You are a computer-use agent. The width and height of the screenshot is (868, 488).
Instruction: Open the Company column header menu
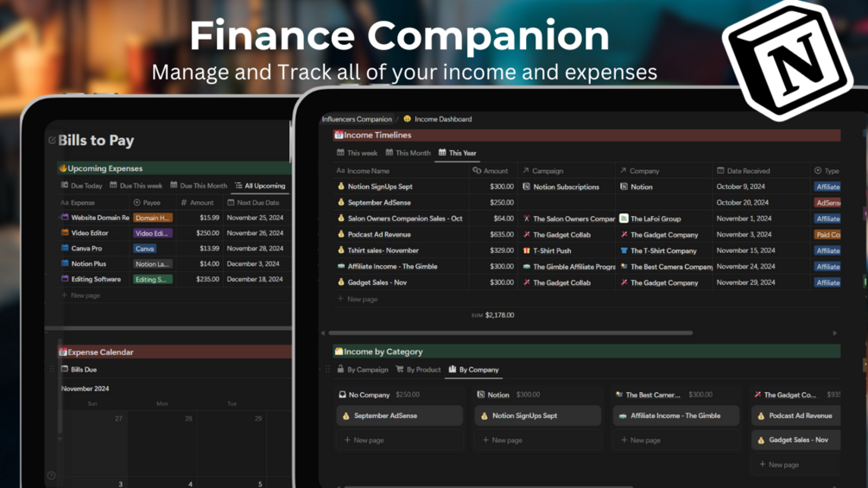tap(639, 171)
